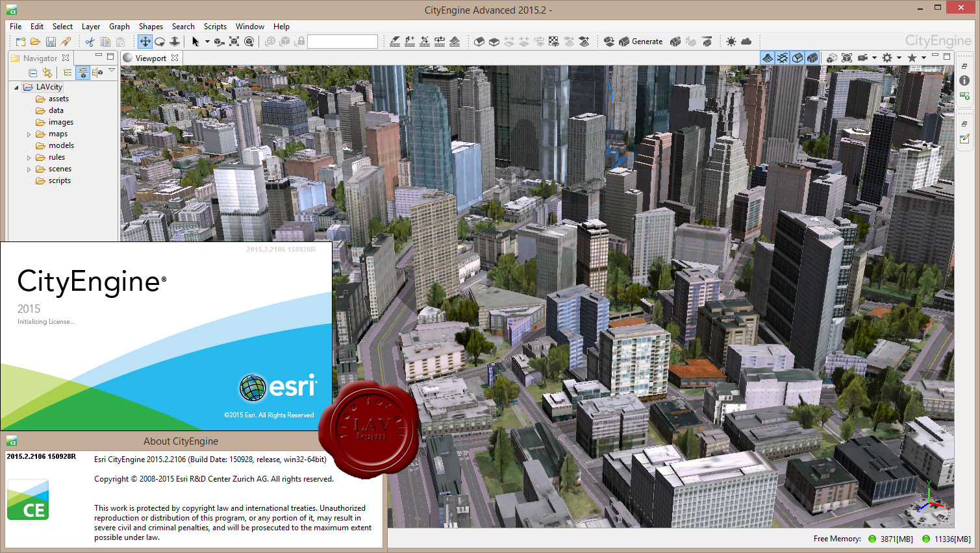Click the Copy icon in toolbar
This screenshot has height=553, width=980.
click(105, 42)
